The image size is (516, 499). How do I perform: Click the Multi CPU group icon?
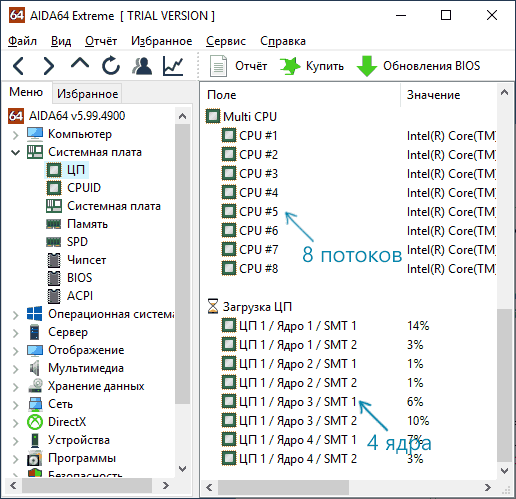[213, 116]
